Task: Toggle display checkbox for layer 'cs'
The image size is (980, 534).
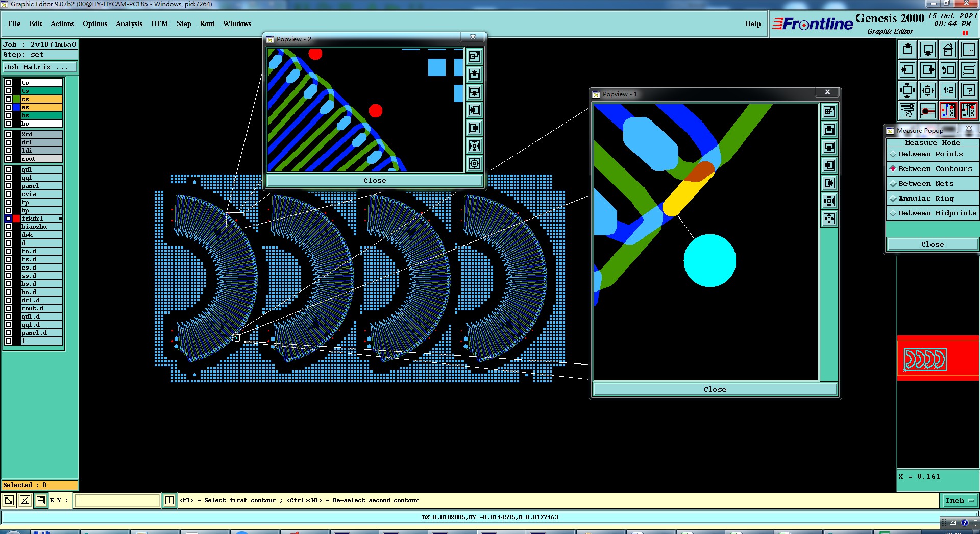Action: click(8, 99)
